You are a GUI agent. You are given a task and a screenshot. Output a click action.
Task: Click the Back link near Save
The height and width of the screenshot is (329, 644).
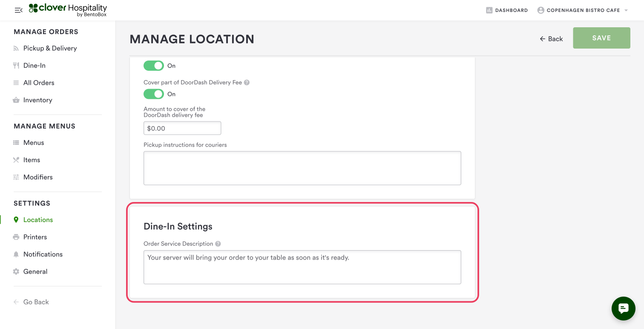551,39
